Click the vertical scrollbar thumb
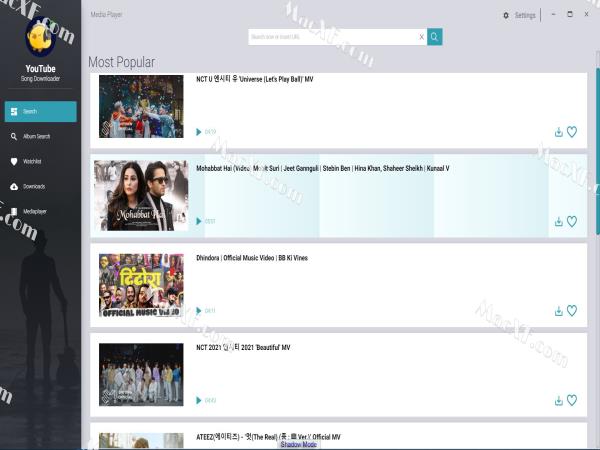This screenshot has width=600, height=450. coord(598,151)
